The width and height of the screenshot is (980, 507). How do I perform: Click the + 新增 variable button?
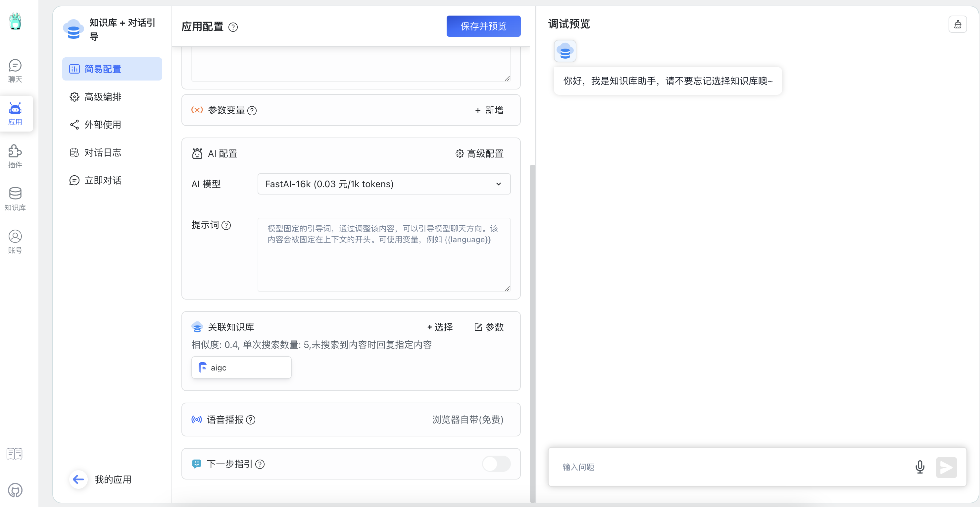489,110
